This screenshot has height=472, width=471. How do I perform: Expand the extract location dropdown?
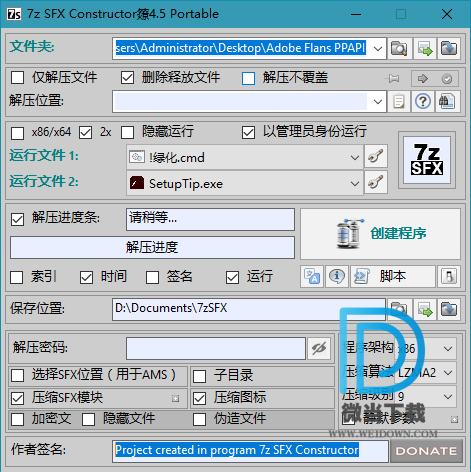378,101
